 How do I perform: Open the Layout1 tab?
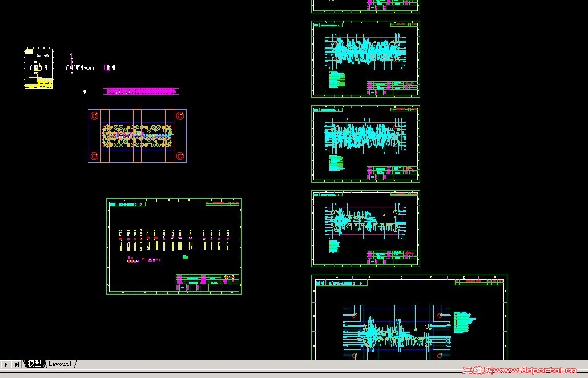(x=60, y=364)
